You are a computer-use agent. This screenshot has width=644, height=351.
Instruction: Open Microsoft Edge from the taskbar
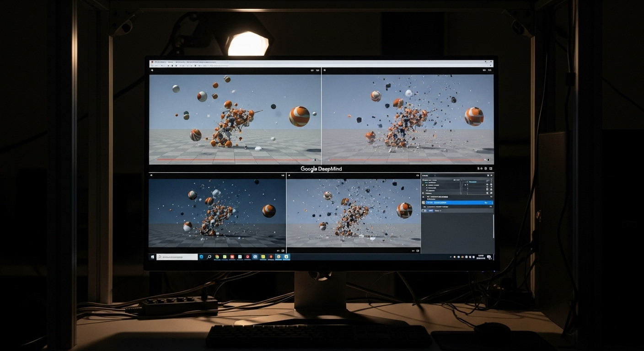[201, 257]
